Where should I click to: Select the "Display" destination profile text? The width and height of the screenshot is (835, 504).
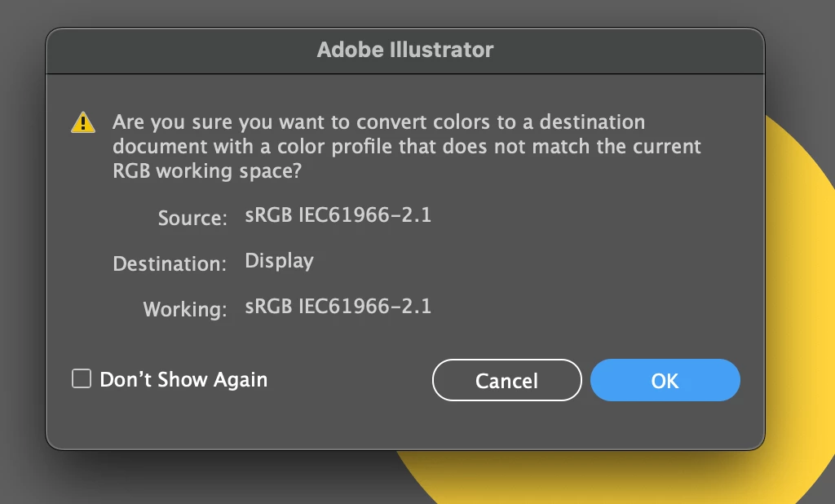[x=280, y=261]
